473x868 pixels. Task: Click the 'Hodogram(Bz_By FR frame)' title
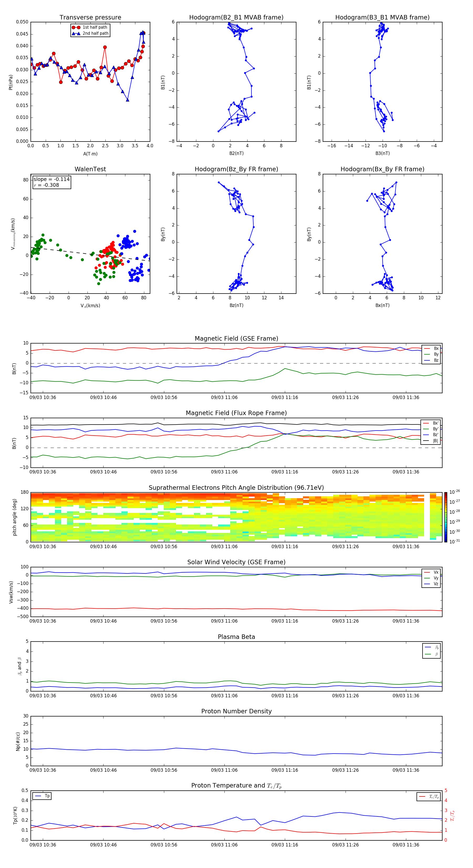(x=236, y=169)
